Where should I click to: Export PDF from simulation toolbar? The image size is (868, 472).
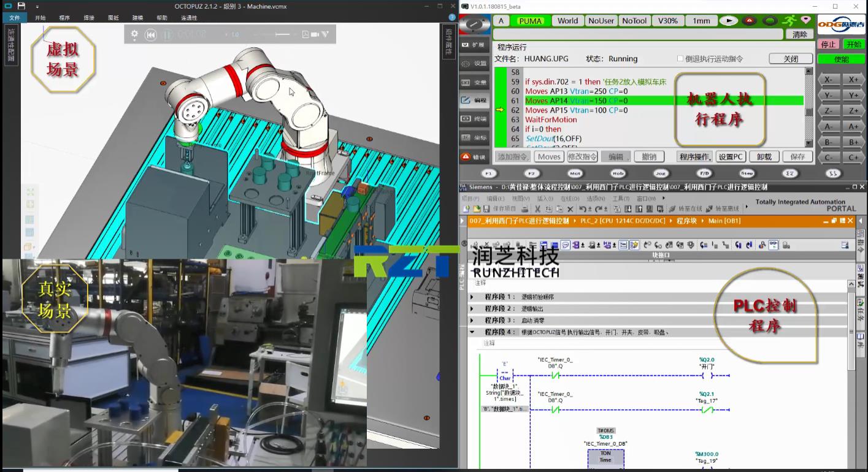point(305,34)
